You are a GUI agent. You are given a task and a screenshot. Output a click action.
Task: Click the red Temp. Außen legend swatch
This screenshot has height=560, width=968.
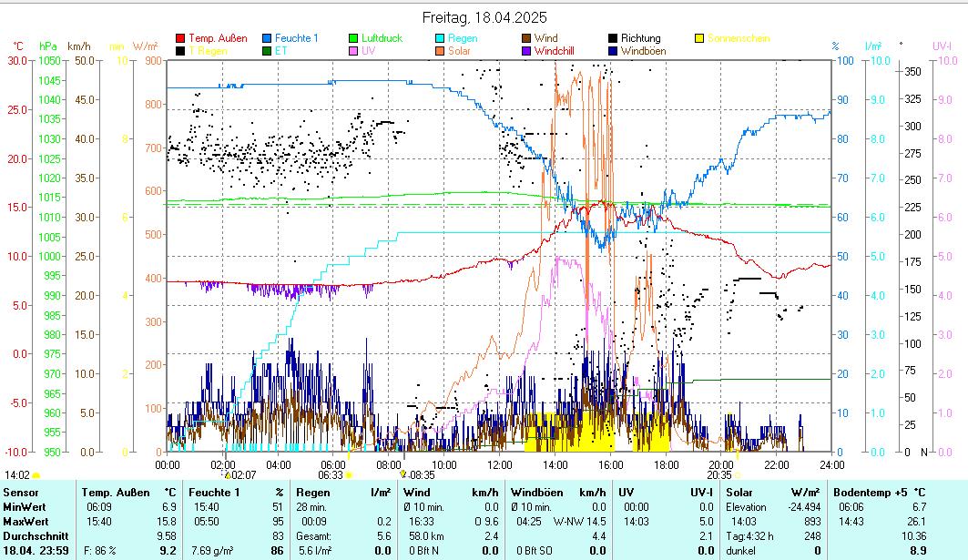tap(180, 38)
